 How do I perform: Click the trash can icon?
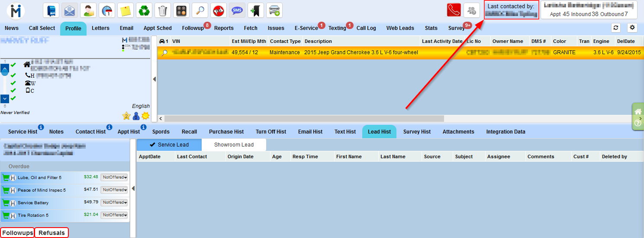[163, 10]
